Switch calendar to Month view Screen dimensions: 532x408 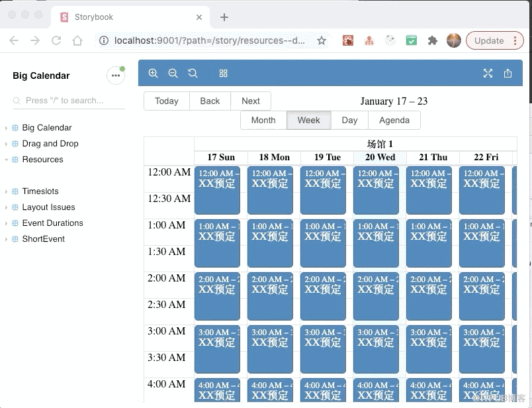(x=263, y=121)
